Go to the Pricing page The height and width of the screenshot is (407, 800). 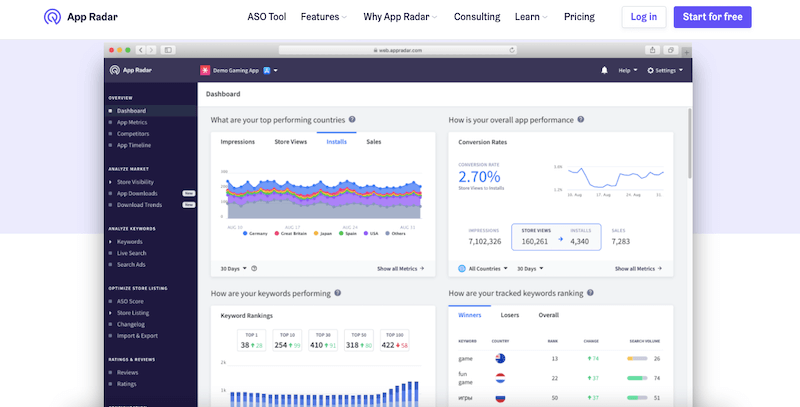click(579, 17)
